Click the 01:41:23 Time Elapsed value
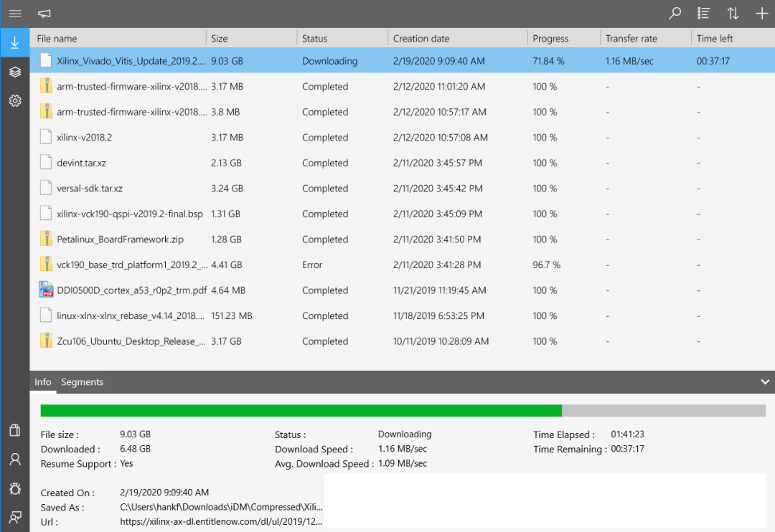Screen dimensions: 775x532 click(x=627, y=434)
